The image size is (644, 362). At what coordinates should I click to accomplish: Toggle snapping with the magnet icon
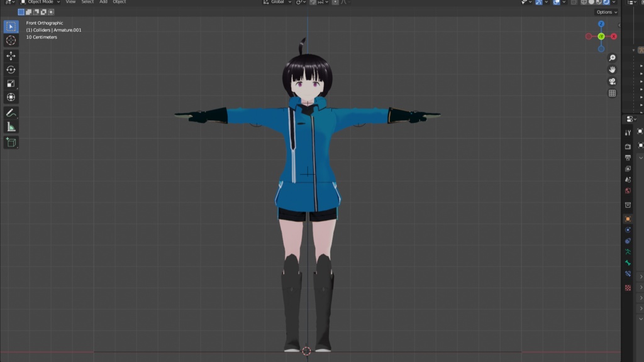313,3
